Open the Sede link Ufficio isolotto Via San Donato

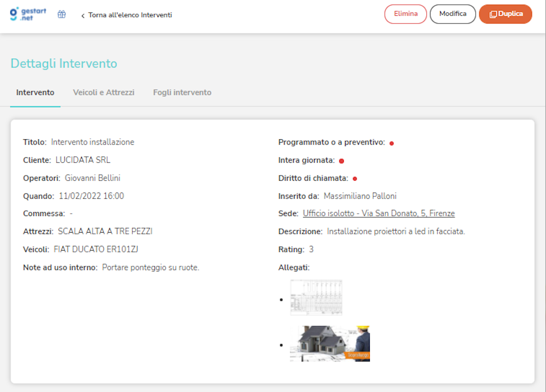coord(379,213)
